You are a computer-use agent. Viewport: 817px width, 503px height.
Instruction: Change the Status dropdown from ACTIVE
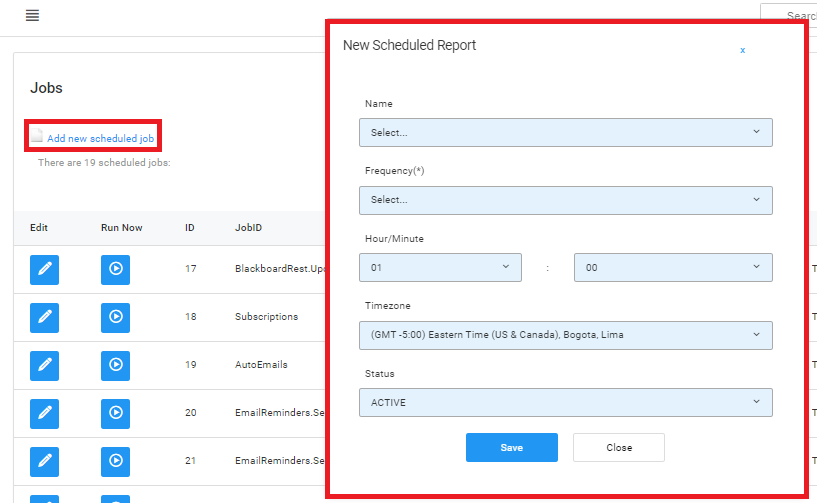[565, 403]
